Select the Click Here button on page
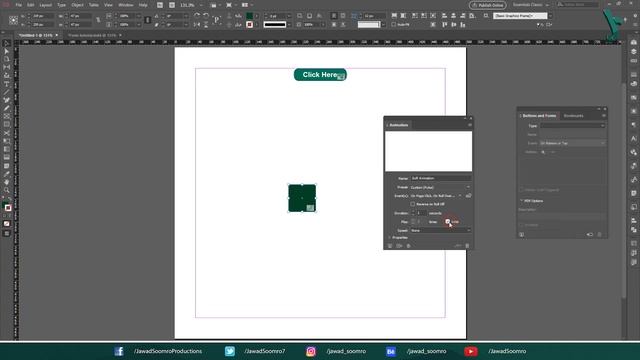The image size is (640, 360). pyautogui.click(x=320, y=75)
